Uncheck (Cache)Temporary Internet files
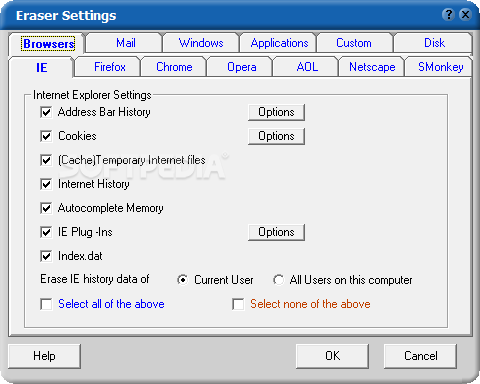This screenshot has width=480, height=384. 46,160
